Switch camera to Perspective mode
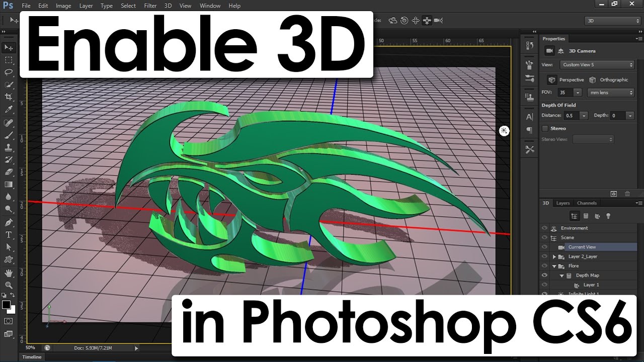This screenshot has width=644, height=362. click(x=552, y=80)
